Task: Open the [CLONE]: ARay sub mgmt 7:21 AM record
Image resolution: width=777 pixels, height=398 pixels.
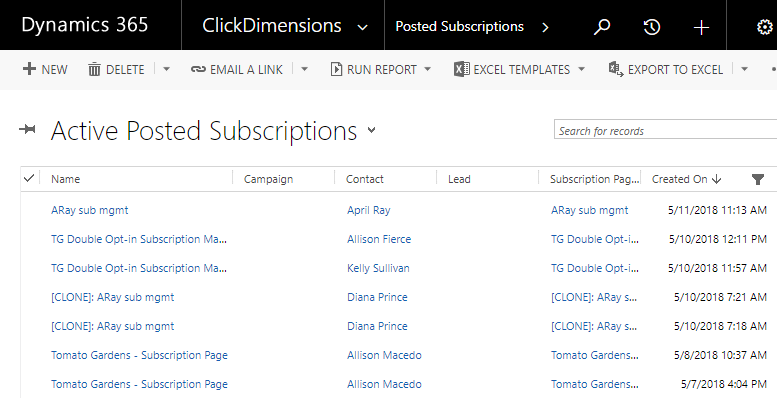Action: tap(112, 297)
